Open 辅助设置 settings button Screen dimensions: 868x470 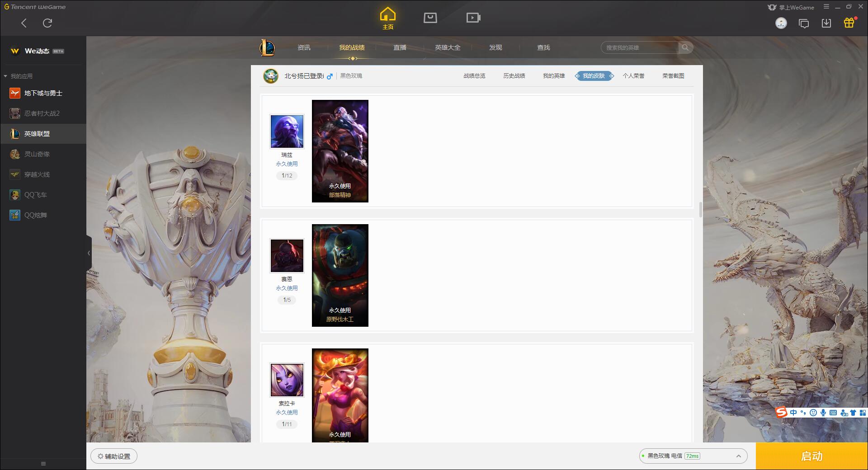point(114,456)
